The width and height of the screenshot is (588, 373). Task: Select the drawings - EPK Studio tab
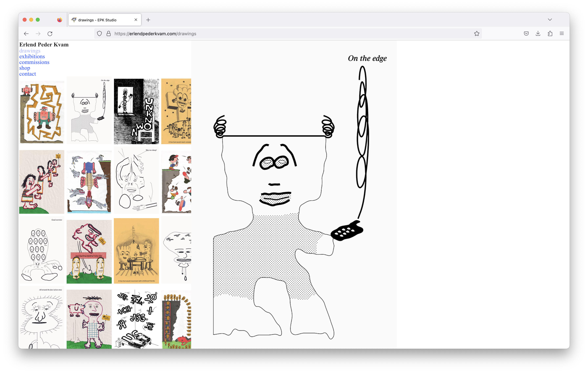105,20
